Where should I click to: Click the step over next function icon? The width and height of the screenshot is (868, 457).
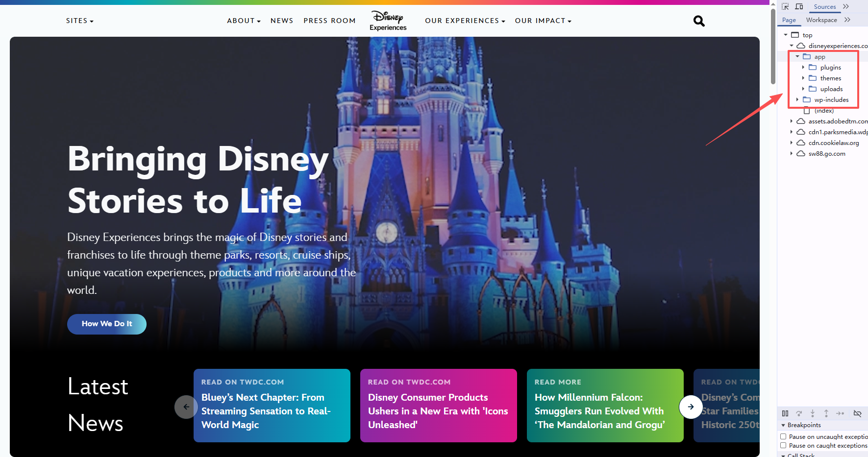[x=799, y=413]
